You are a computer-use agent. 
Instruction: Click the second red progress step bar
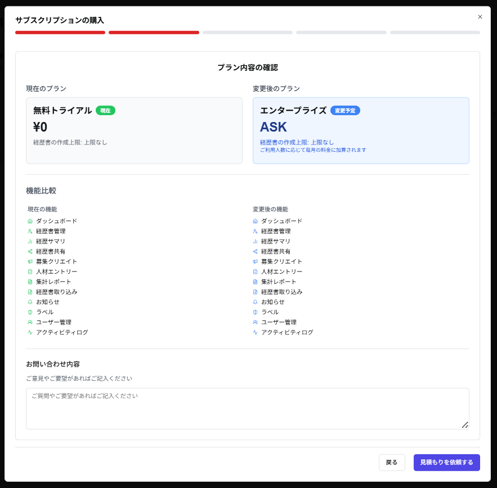tap(154, 32)
